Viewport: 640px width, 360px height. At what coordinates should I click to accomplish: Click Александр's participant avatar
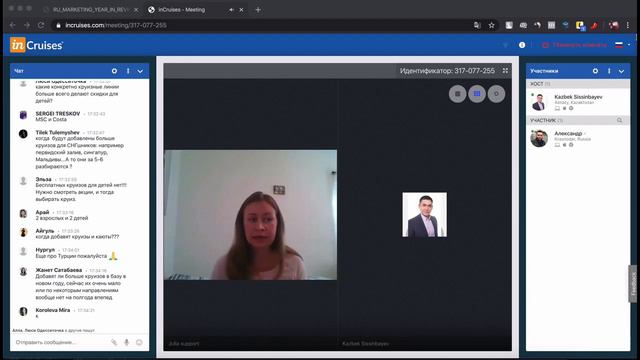tap(539, 138)
